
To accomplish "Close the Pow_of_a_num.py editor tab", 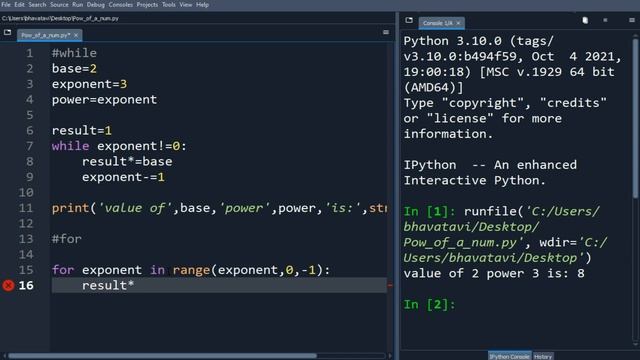I will (x=76, y=36).
